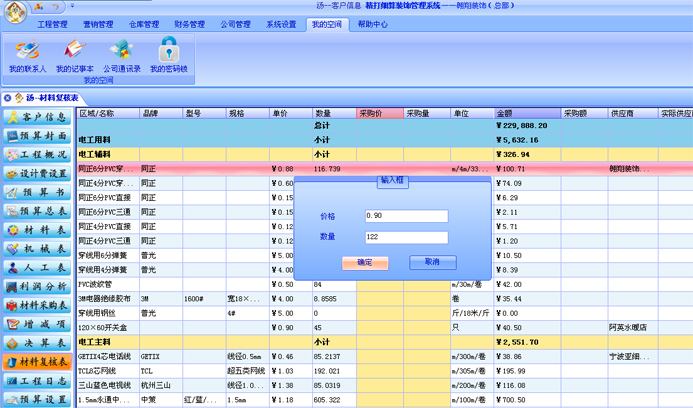Select the 我的空间 menu tab
693x408 pixels.
(x=327, y=24)
